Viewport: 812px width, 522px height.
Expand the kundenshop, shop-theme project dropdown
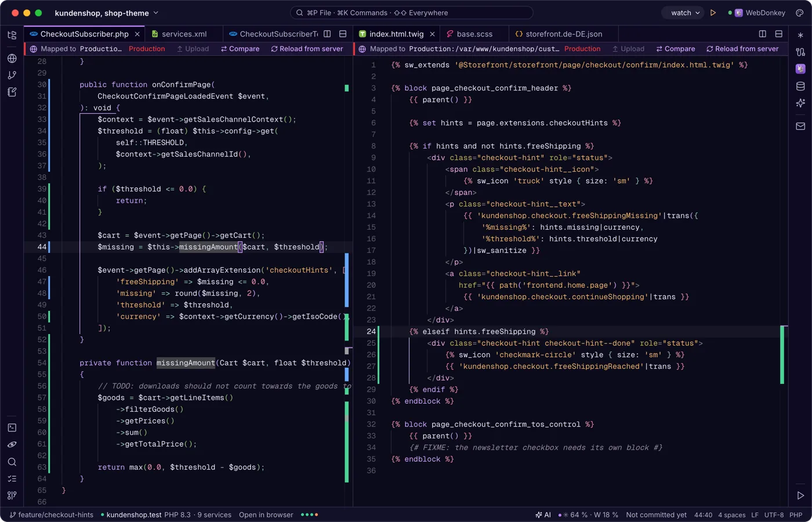[x=107, y=13]
